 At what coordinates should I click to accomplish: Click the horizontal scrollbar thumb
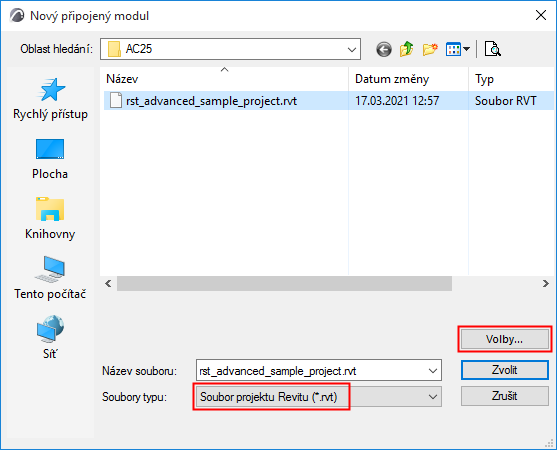284,283
